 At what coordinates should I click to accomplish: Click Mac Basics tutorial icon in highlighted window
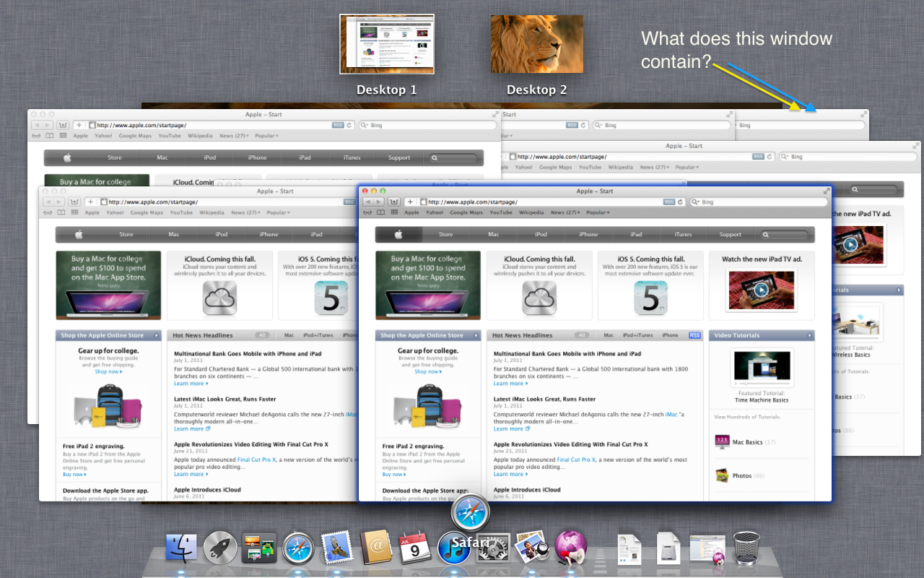click(722, 441)
